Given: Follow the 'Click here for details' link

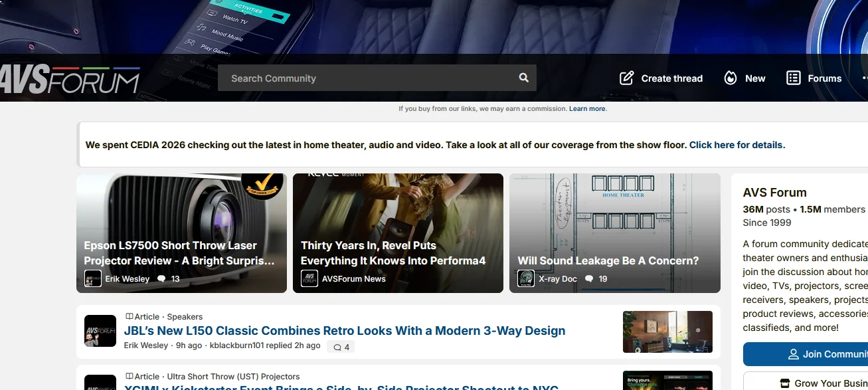Looking at the screenshot, I should click(737, 145).
